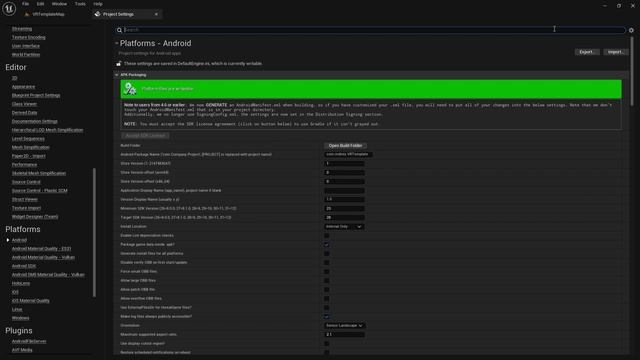This screenshot has width=640, height=360.
Task: Toggle Allow overflow OBB files checkbox
Action: click(x=327, y=299)
